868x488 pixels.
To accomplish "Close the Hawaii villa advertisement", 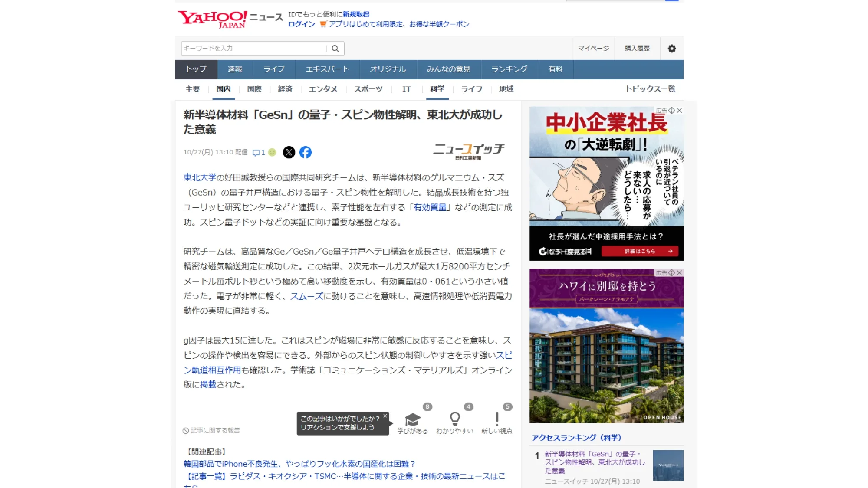I will pyautogui.click(x=680, y=273).
